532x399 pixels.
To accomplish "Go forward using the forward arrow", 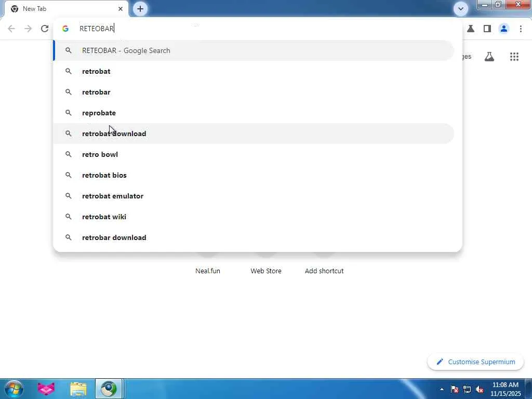I will [28, 29].
